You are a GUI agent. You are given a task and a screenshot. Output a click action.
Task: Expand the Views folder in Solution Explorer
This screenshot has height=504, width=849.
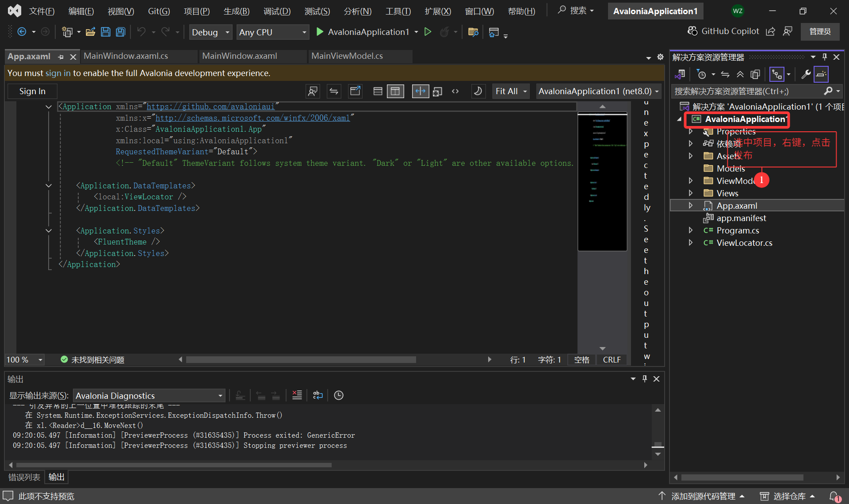point(691,193)
